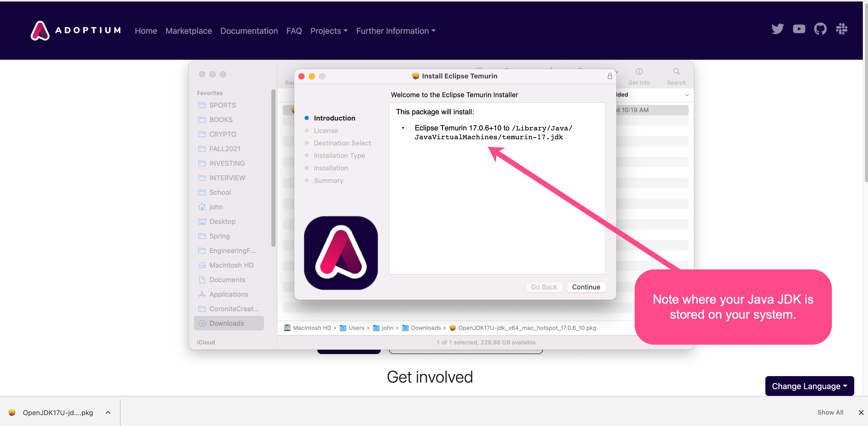Open download options chevron for OpenJDK17U pkg
Image resolution: width=868 pixels, height=426 pixels.
(108, 412)
